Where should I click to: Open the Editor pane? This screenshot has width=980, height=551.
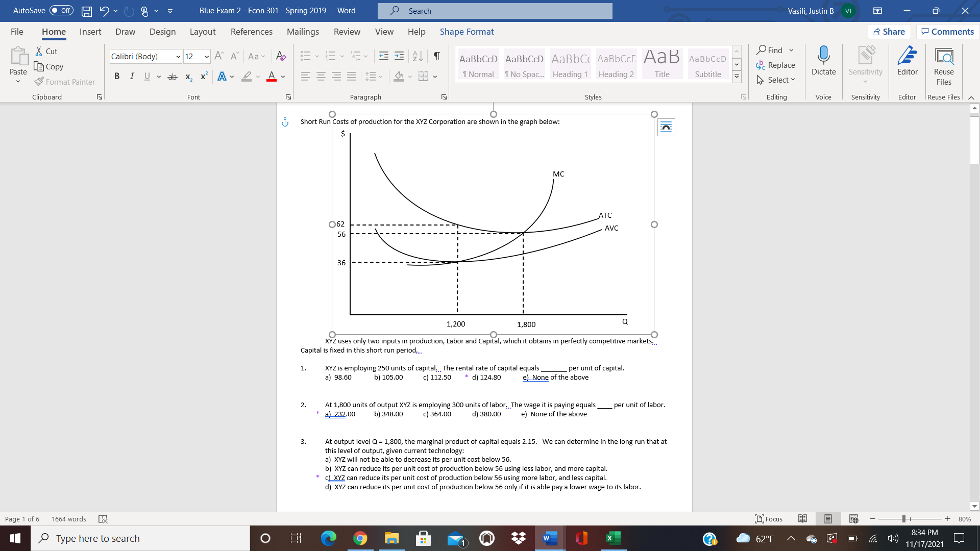pos(907,63)
